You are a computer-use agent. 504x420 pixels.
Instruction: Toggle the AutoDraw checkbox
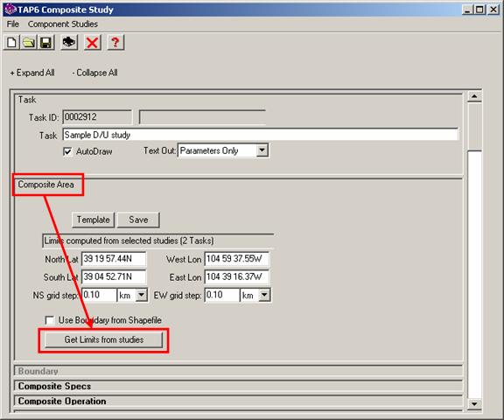pyautogui.click(x=67, y=151)
